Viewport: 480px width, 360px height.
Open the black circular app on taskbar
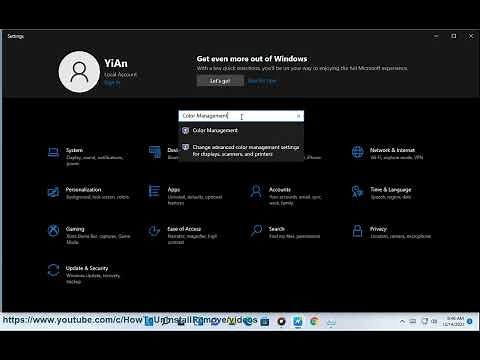point(281,322)
